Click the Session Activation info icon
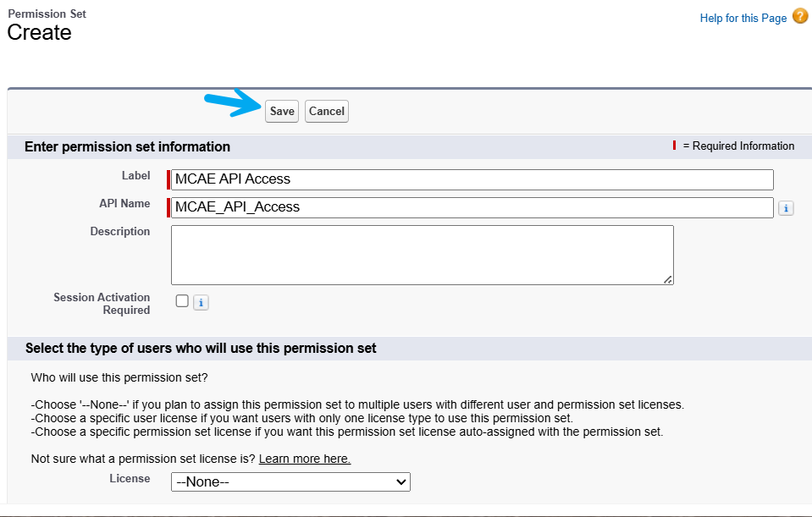This screenshot has width=812, height=517. [x=201, y=302]
